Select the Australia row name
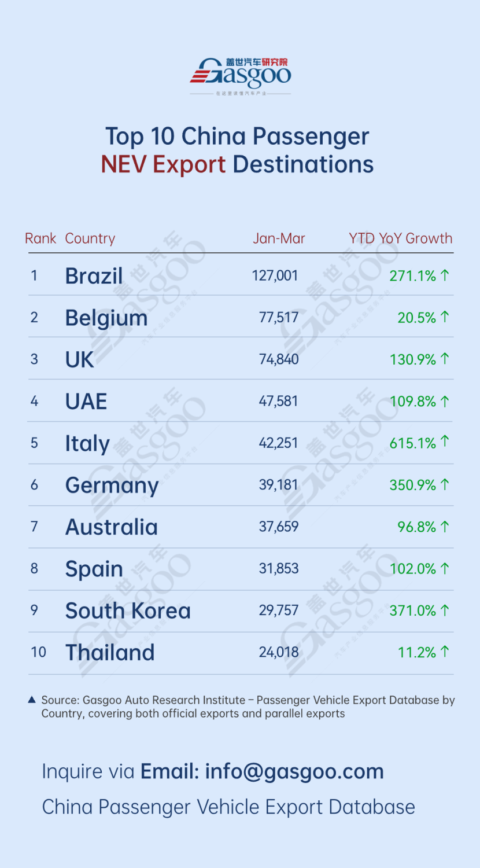The image size is (480, 868). pos(112,527)
